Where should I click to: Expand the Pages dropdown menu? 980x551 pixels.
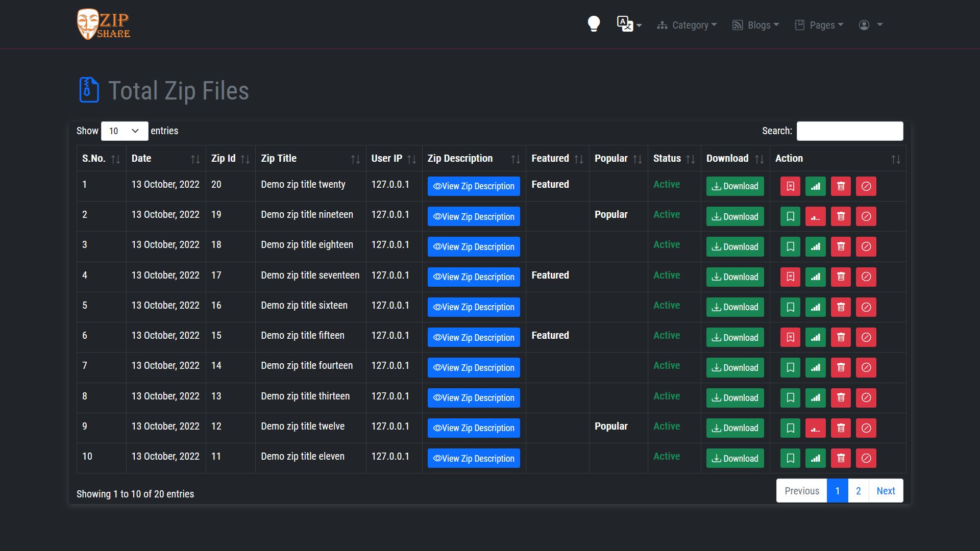(x=818, y=24)
